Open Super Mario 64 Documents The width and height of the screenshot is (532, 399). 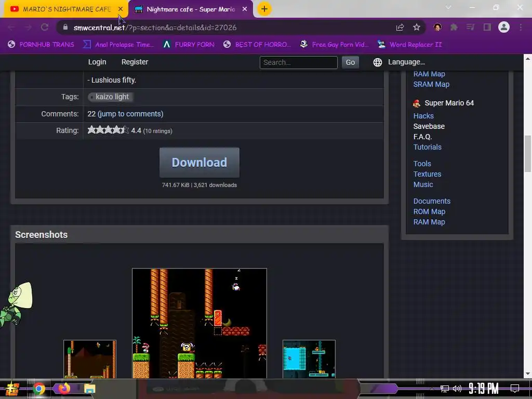pyautogui.click(x=432, y=202)
